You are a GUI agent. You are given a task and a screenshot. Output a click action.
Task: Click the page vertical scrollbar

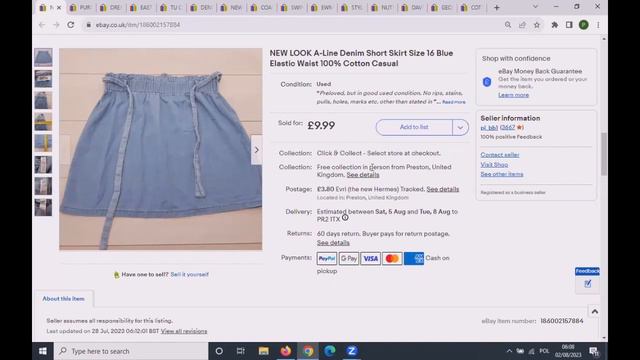604,154
